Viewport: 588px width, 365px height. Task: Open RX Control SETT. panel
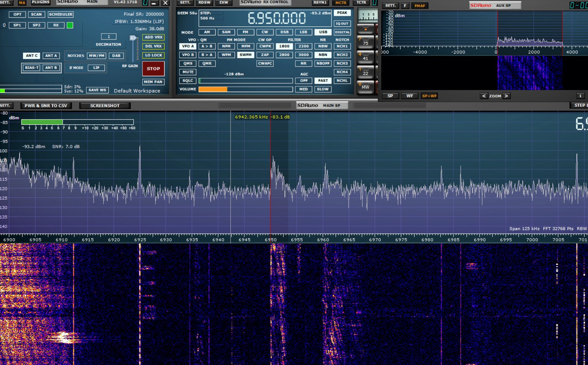point(185,2)
